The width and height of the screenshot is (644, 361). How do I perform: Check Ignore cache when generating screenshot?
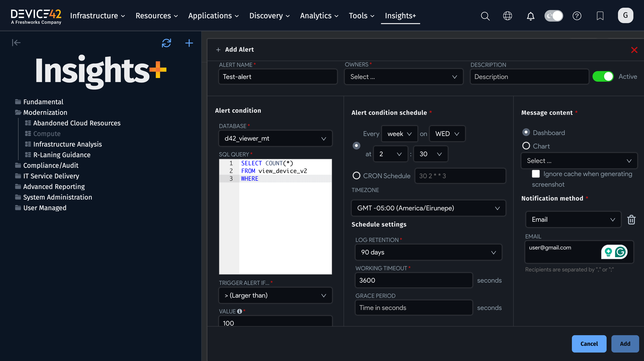[536, 174]
